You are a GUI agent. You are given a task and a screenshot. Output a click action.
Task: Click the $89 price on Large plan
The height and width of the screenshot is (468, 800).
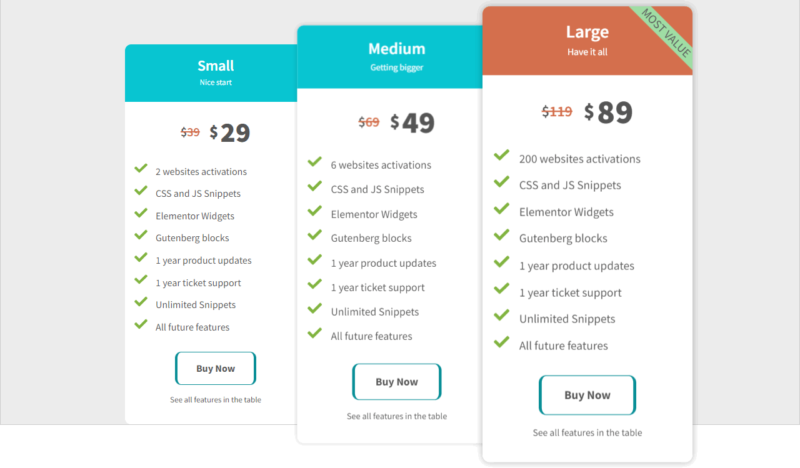tap(609, 112)
